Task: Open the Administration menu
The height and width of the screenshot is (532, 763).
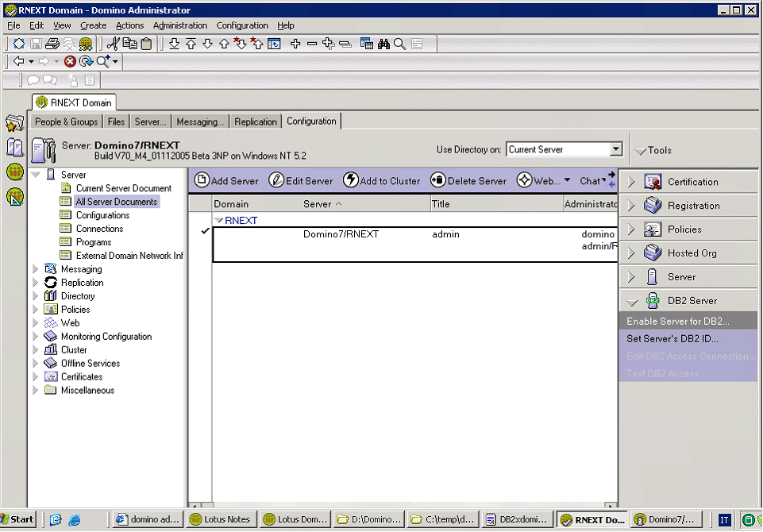Action: tap(179, 25)
